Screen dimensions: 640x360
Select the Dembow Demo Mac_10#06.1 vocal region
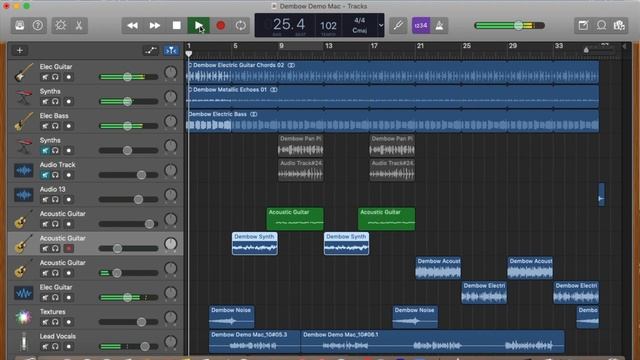[x=433, y=342]
